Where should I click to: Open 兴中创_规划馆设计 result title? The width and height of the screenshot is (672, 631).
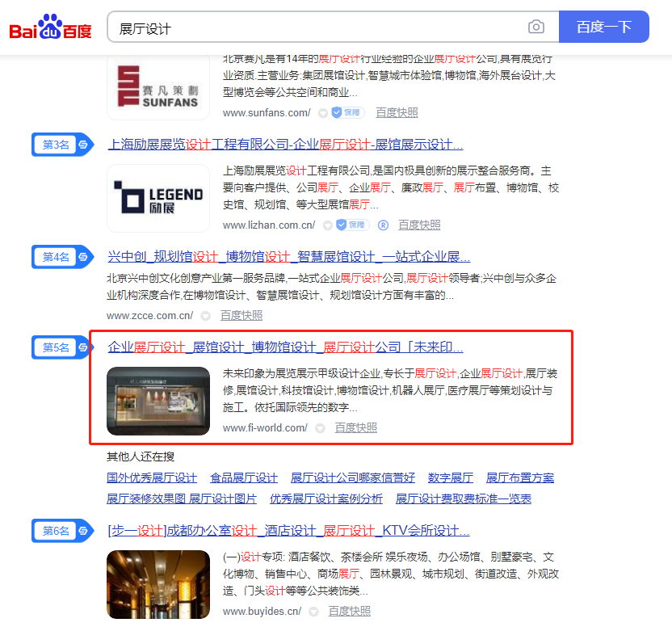tap(289, 257)
